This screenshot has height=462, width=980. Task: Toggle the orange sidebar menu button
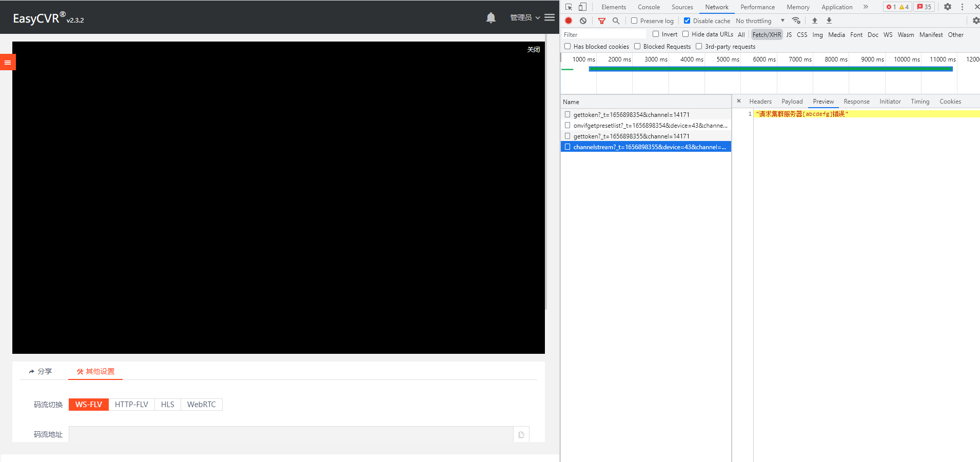(x=8, y=62)
